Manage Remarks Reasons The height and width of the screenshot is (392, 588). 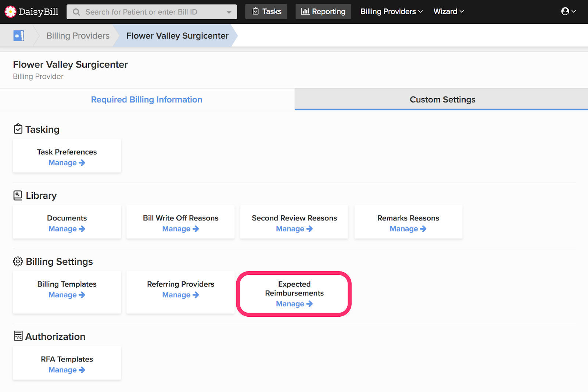point(408,229)
